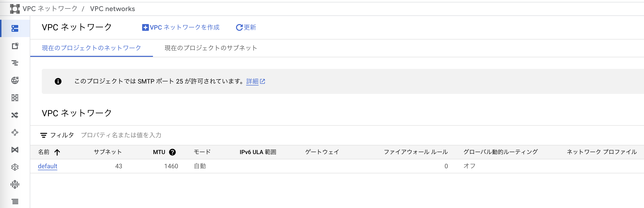Click the VPC network breadcrumb icon
The image size is (644, 208).
click(x=15, y=8)
